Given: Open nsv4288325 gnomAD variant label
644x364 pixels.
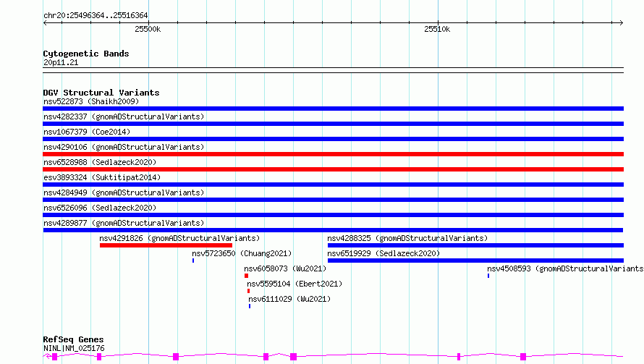Looking at the screenshot, I should point(407,238).
